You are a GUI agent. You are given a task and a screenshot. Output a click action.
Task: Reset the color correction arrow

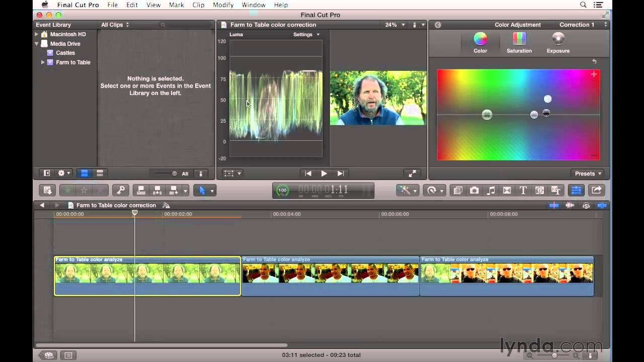594,61
